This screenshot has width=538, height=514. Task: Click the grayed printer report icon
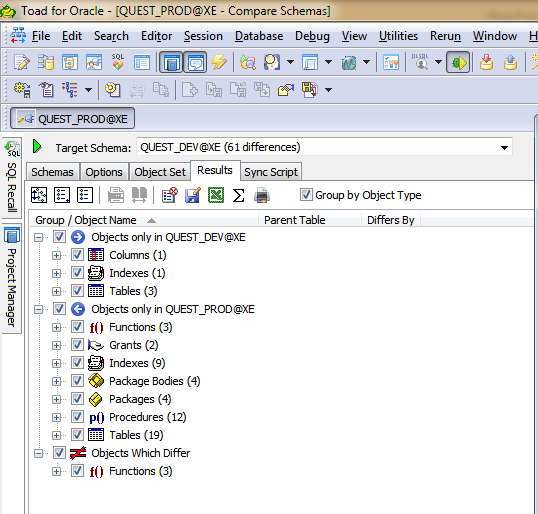pyautogui.click(x=116, y=195)
